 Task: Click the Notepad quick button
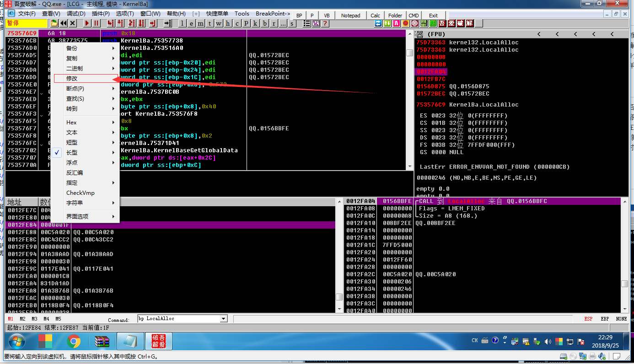[x=351, y=15]
